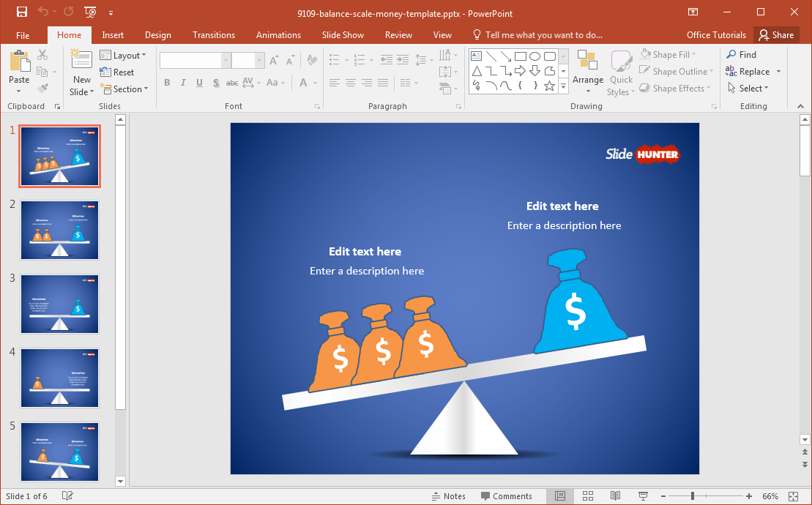
Task: Click the Share button
Action: (776, 35)
